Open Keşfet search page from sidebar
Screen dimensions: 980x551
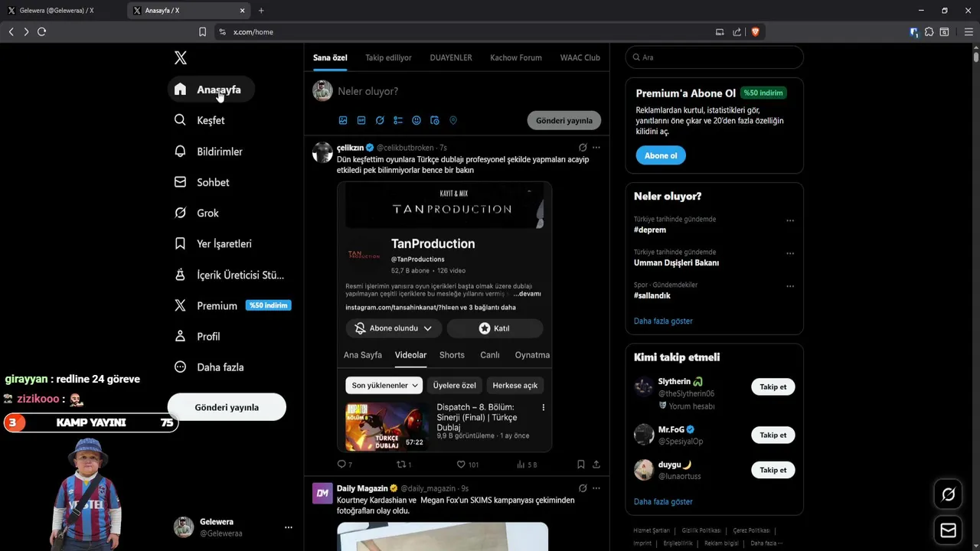[x=200, y=120]
